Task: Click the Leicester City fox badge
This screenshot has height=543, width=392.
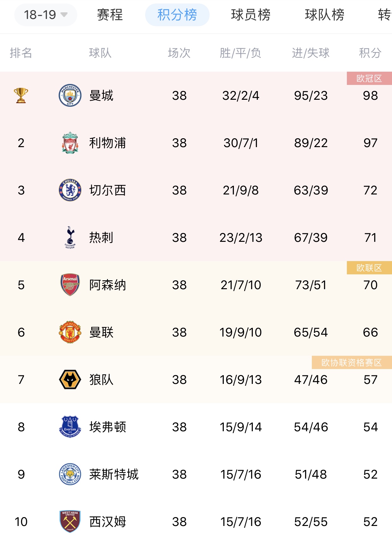Action: (70, 474)
